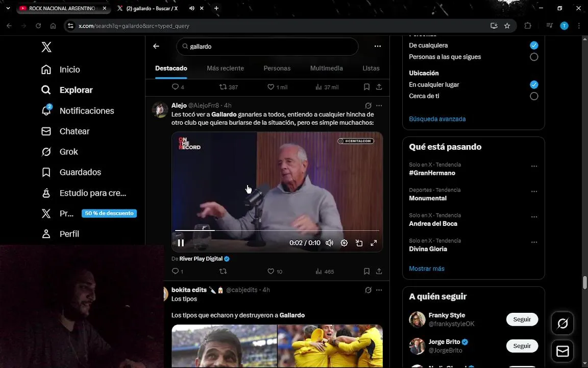Select the Destacado tab

coord(171,68)
